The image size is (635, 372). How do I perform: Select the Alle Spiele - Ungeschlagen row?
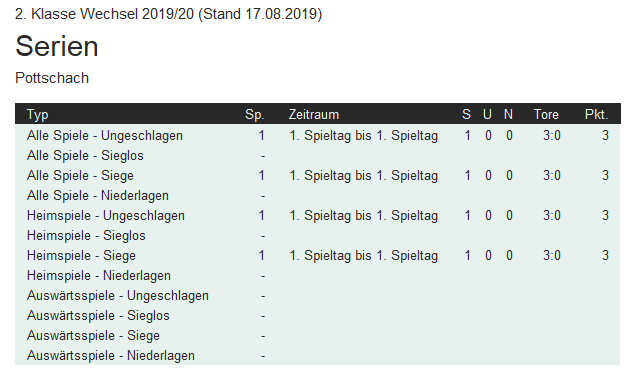pyautogui.click(x=318, y=135)
